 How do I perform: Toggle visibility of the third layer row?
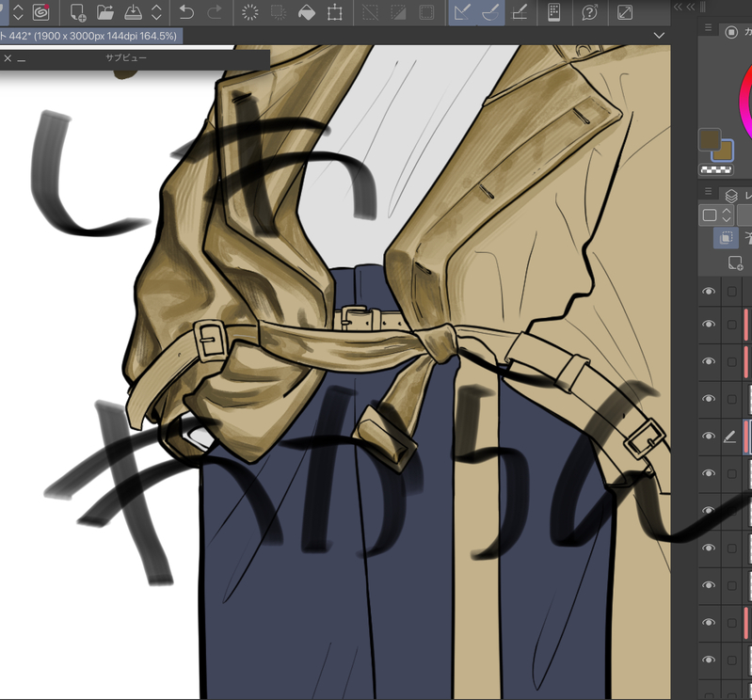click(709, 361)
